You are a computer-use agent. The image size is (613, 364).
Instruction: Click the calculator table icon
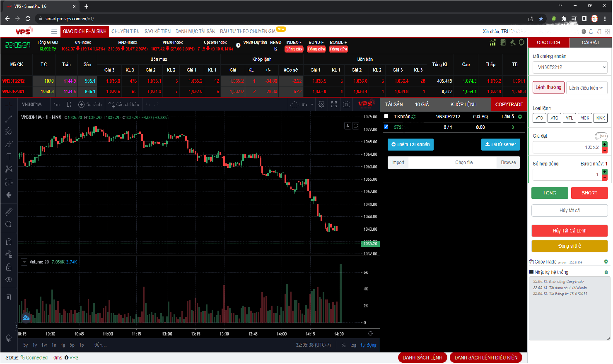pyautogui.click(x=503, y=43)
